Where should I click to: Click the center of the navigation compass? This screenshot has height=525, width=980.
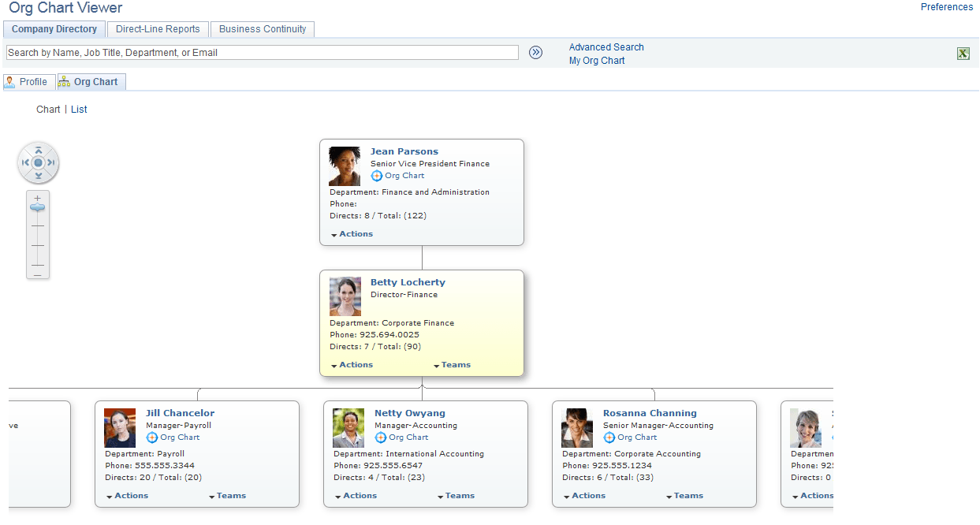tap(38, 162)
